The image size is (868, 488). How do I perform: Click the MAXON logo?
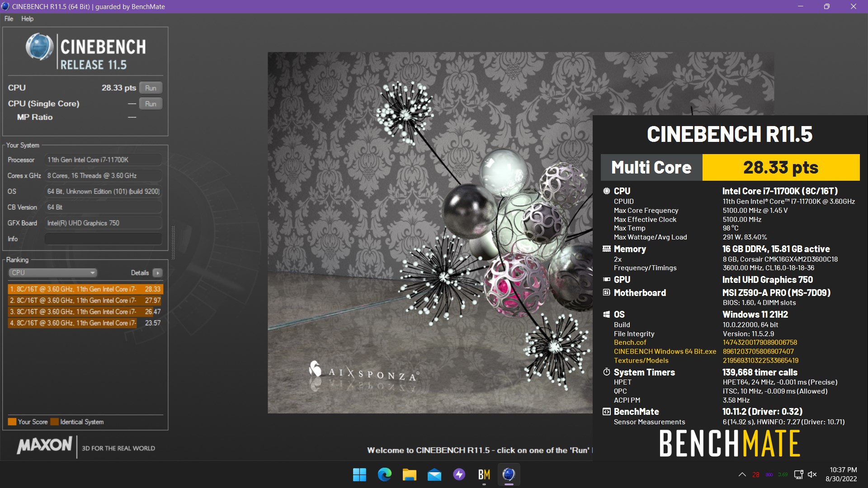coord(44,445)
